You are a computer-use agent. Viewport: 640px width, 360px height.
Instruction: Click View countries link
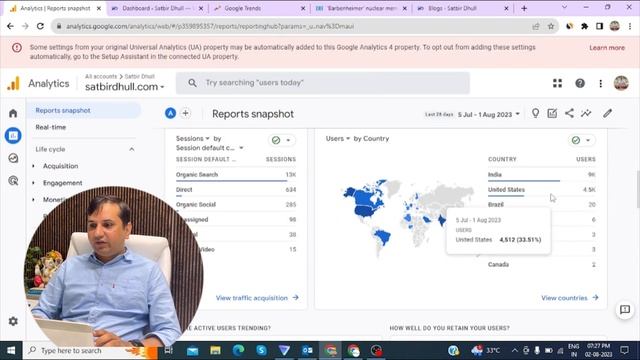[x=570, y=298]
